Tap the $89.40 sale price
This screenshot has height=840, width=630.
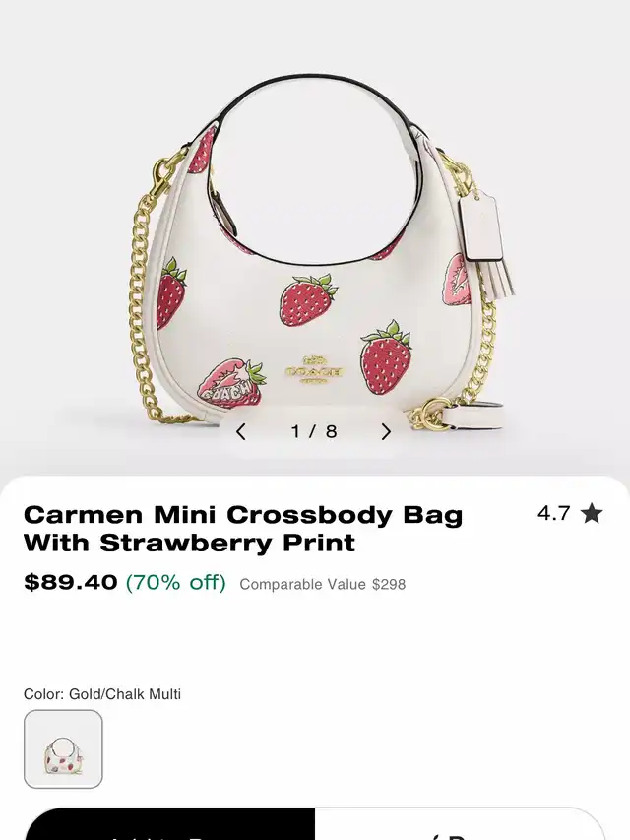(x=71, y=582)
